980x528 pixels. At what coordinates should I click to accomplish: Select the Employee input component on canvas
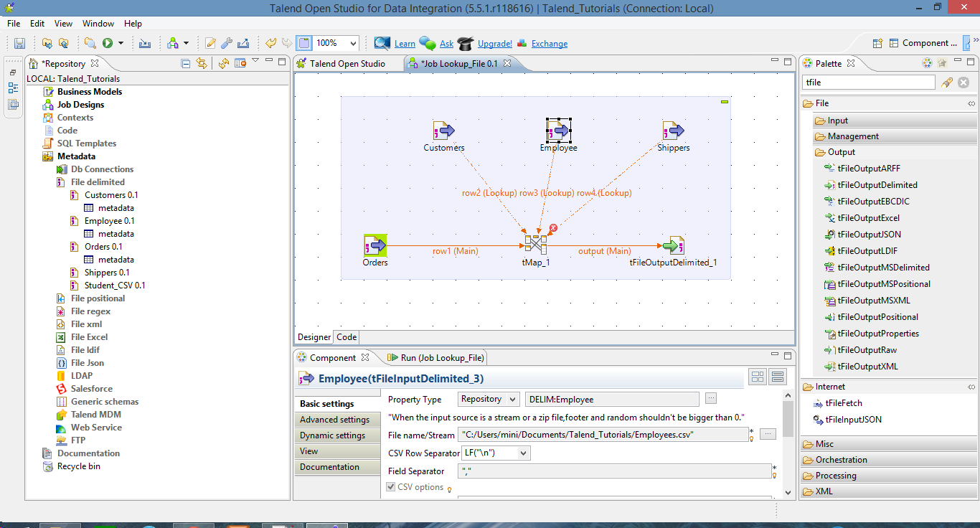pyautogui.click(x=558, y=131)
